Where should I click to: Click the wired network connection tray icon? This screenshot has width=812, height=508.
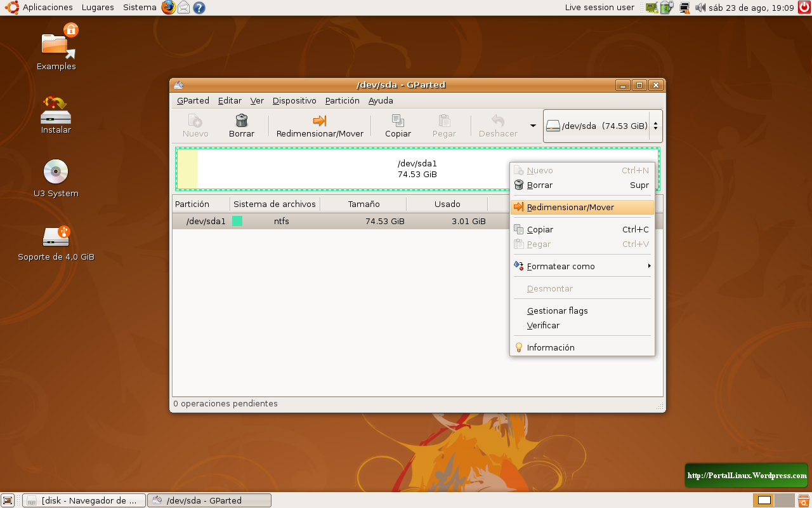[x=684, y=8]
